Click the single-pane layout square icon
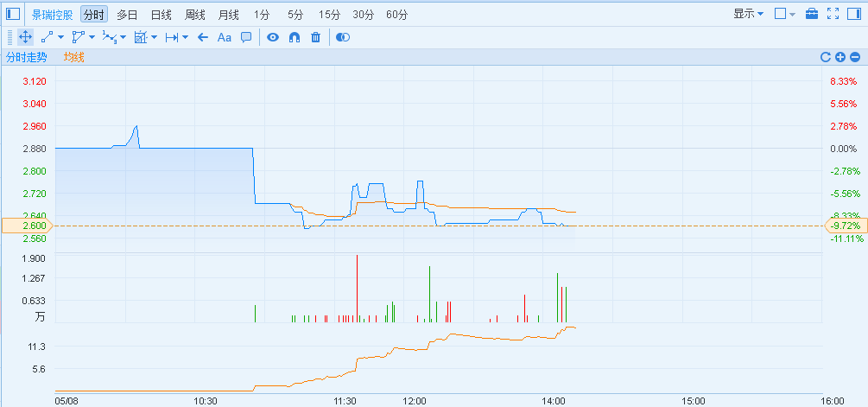 click(x=780, y=14)
